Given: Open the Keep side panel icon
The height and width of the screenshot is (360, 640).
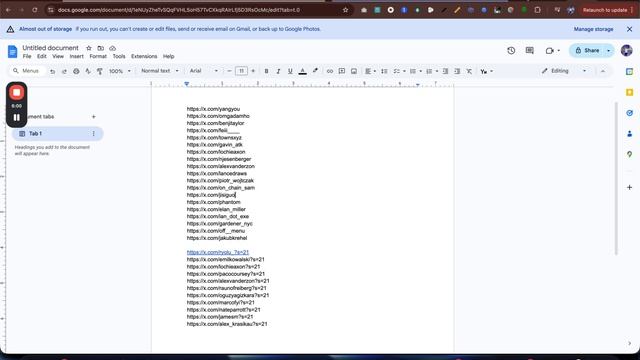Looking at the screenshot, I should tap(629, 92).
